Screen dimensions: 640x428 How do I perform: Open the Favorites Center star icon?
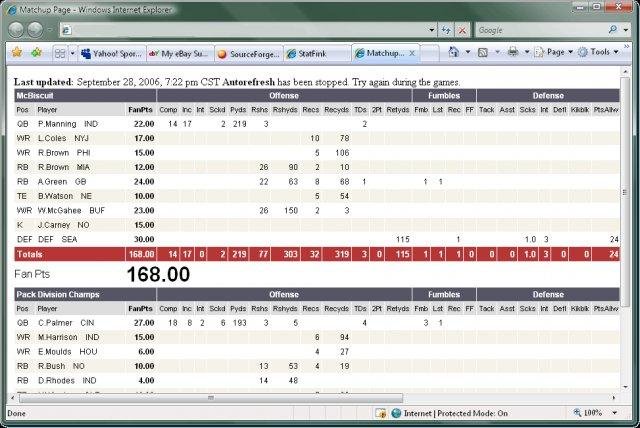click(17, 52)
